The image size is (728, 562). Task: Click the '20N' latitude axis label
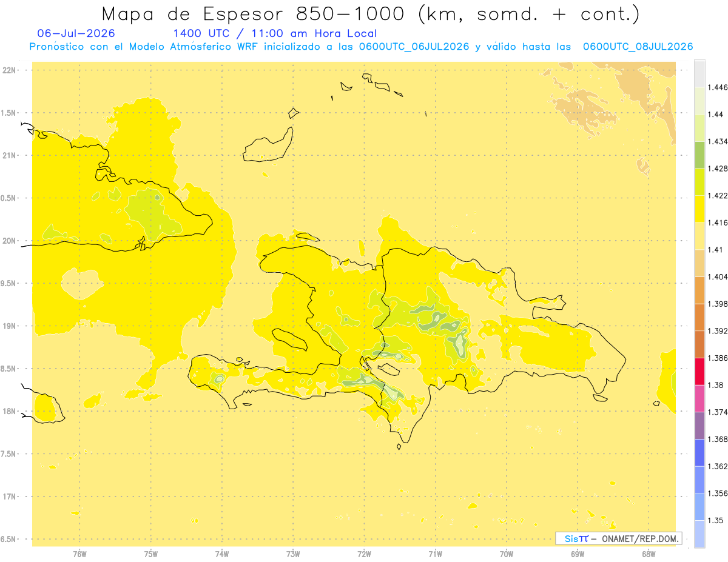tap(10, 241)
